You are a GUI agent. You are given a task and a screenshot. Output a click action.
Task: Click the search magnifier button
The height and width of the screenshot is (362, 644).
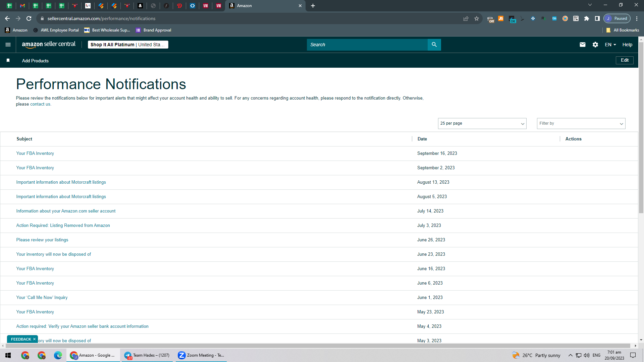pos(434,45)
